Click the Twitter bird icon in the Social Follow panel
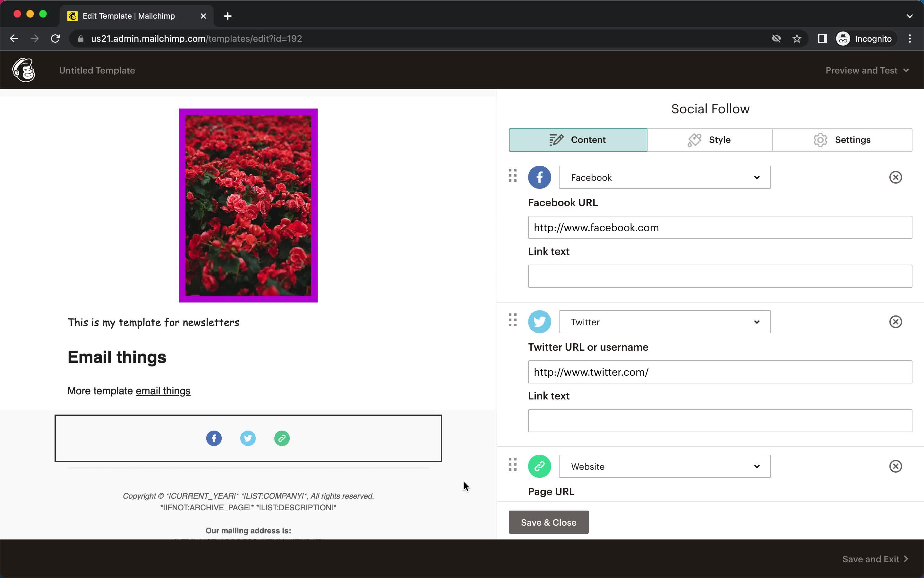Image resolution: width=924 pixels, height=578 pixels. (539, 322)
